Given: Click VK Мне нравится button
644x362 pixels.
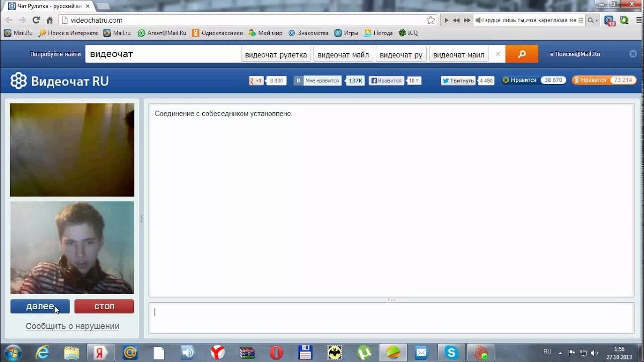Looking at the screenshot, I should [x=317, y=80].
